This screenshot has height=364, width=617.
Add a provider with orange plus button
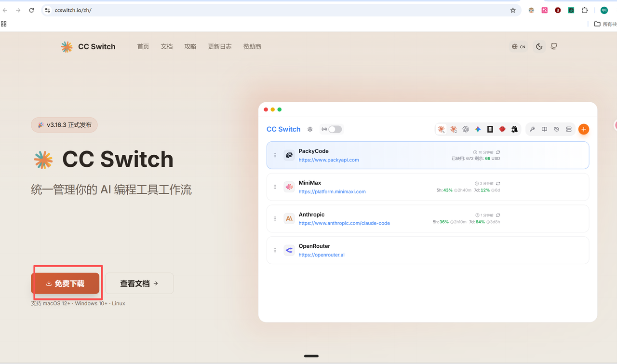583,129
